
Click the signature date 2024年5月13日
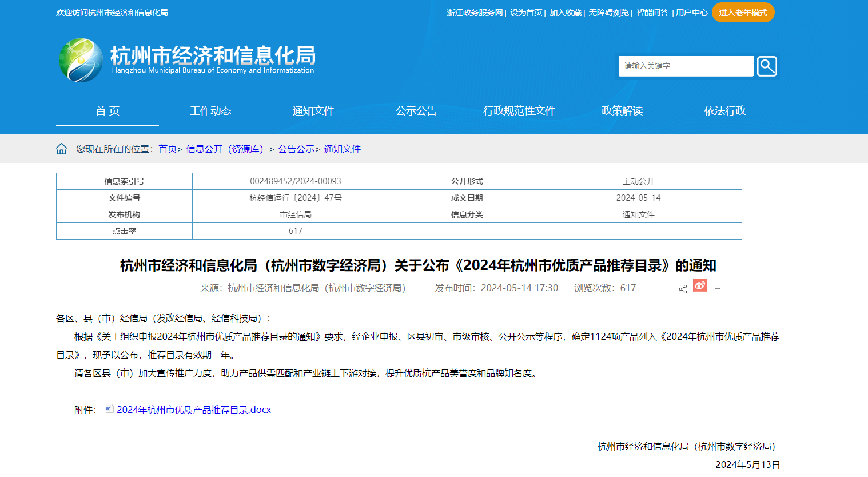tap(748, 464)
